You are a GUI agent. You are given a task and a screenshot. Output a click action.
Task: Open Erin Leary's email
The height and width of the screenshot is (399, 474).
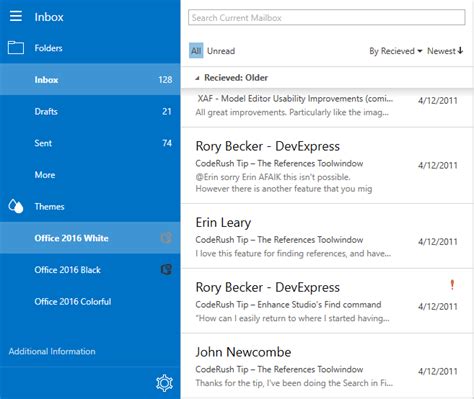coord(327,236)
